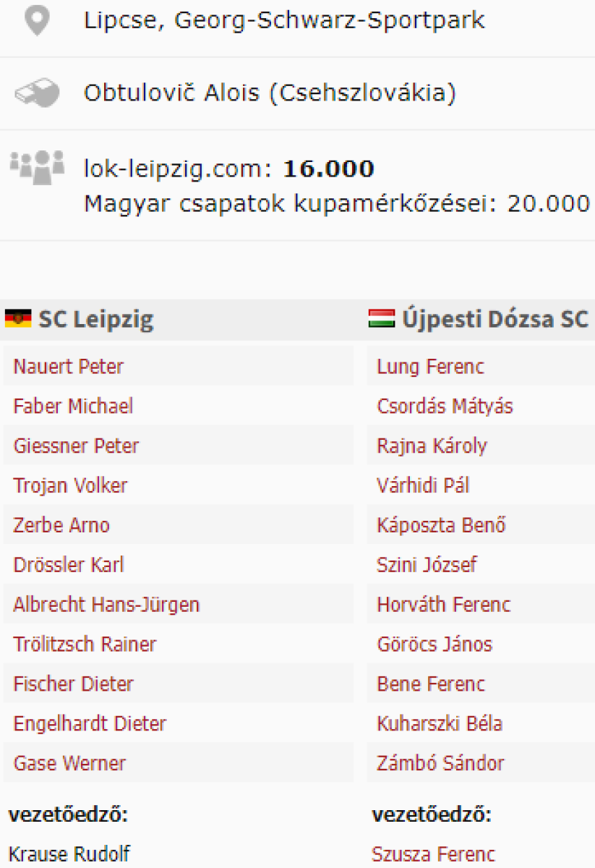This screenshot has height=868, width=595.
Task: Open Káposzta Benő profile
Action: 441,525
